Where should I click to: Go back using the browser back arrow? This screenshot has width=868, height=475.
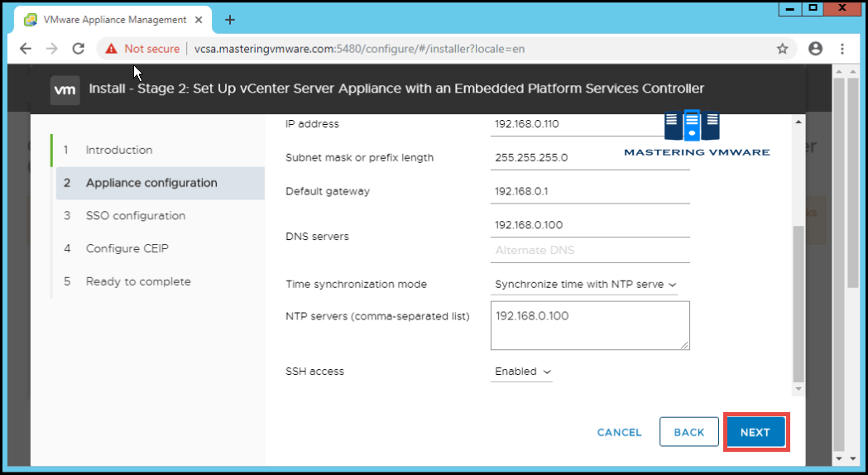coord(26,49)
